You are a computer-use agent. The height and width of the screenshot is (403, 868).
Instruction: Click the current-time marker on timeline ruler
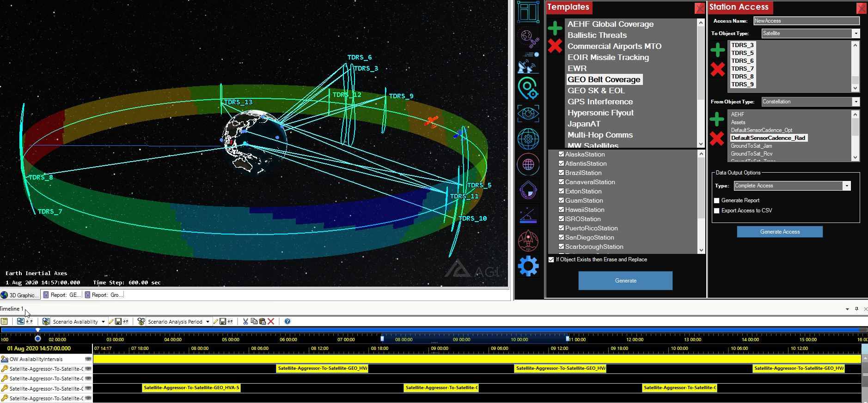click(38, 338)
